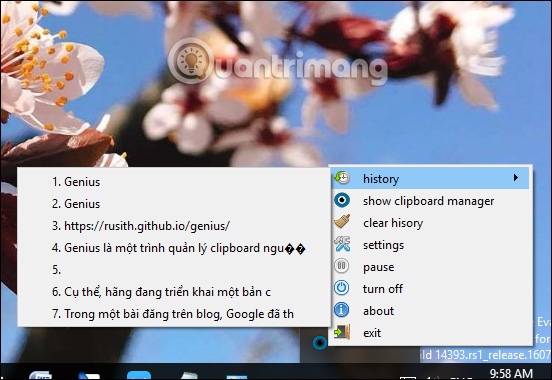This screenshot has width=552, height=380.
Task: Choose turn off in the menu
Action: (431, 288)
